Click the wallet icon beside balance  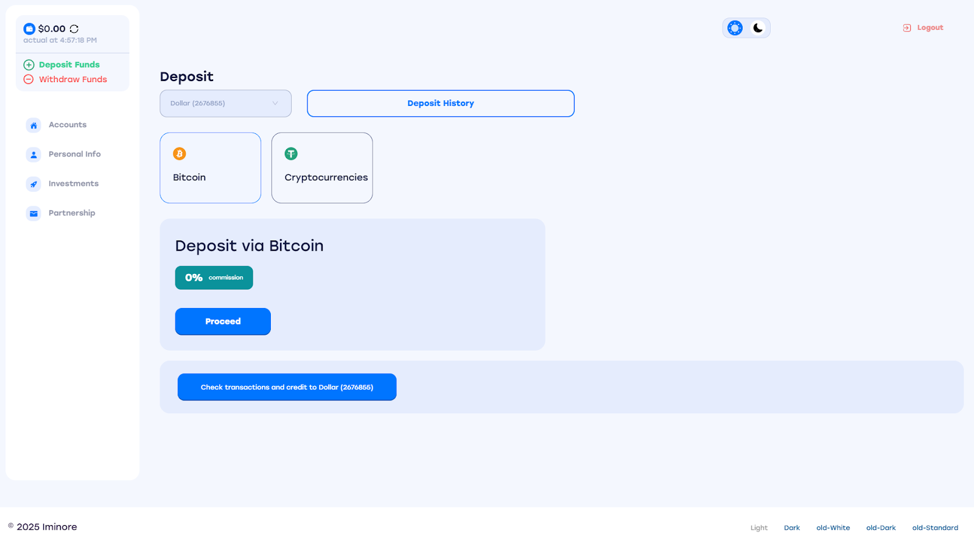point(29,29)
